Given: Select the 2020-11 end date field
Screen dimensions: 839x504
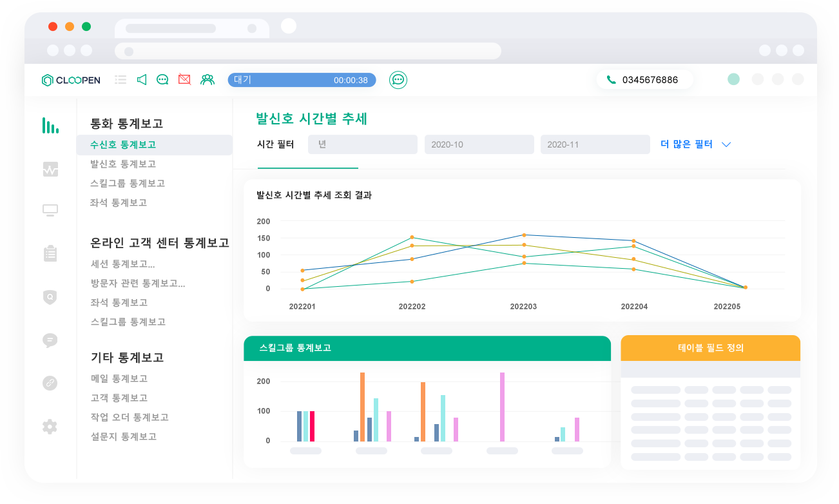Looking at the screenshot, I should click(595, 144).
